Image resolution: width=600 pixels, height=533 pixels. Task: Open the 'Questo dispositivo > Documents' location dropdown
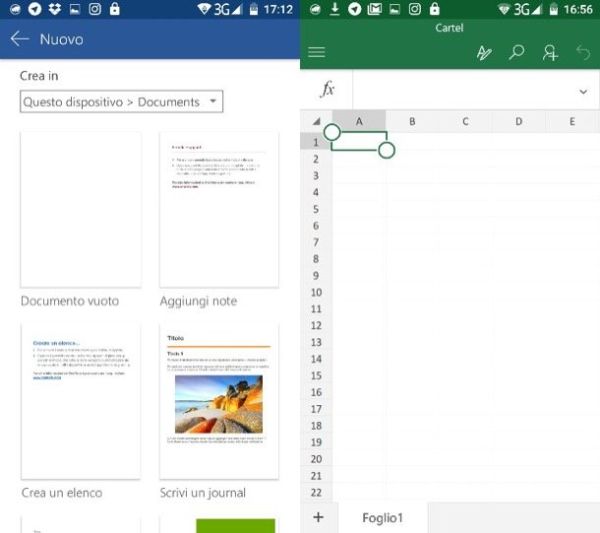[x=121, y=102]
